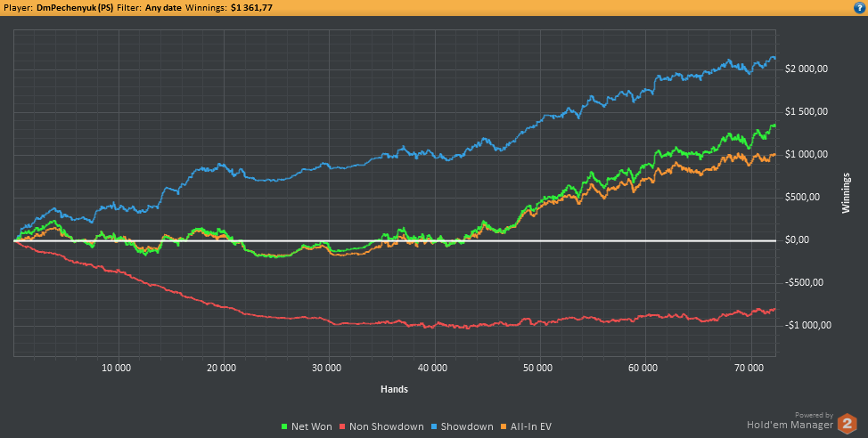Click the Hold'em Manager 2 logo icon
This screenshot has height=438, width=868.
tap(847, 424)
